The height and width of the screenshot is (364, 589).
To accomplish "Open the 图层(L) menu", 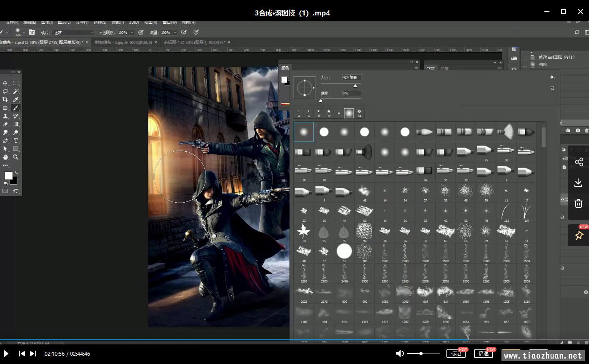I will click(64, 23).
